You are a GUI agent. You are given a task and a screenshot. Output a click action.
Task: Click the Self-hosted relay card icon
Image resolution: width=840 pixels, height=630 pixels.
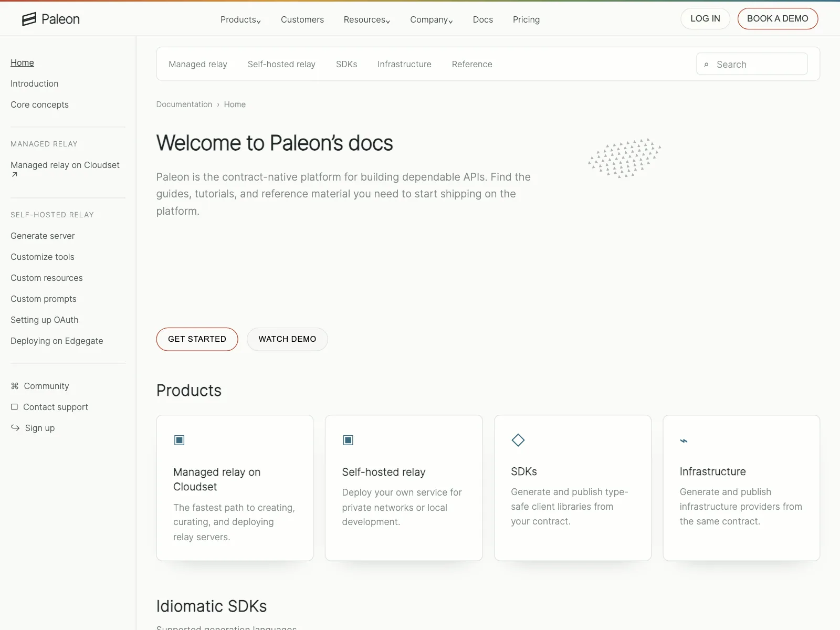click(x=348, y=440)
